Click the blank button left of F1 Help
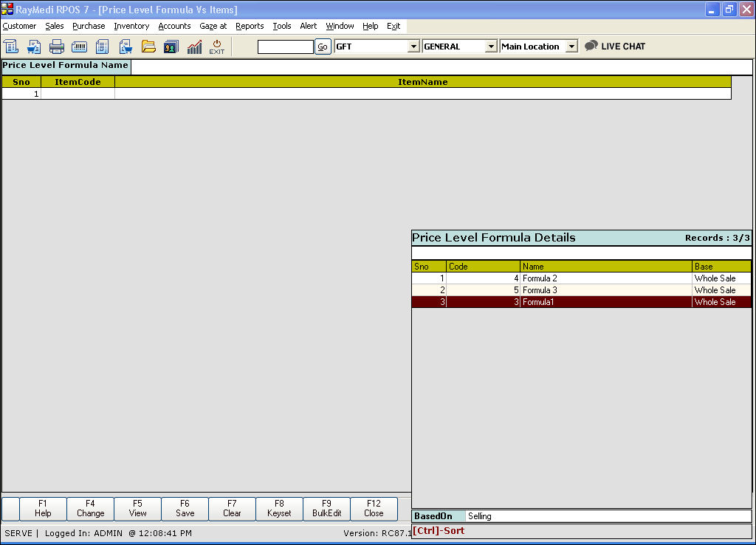Viewport: 756px width, 545px height. coord(10,509)
